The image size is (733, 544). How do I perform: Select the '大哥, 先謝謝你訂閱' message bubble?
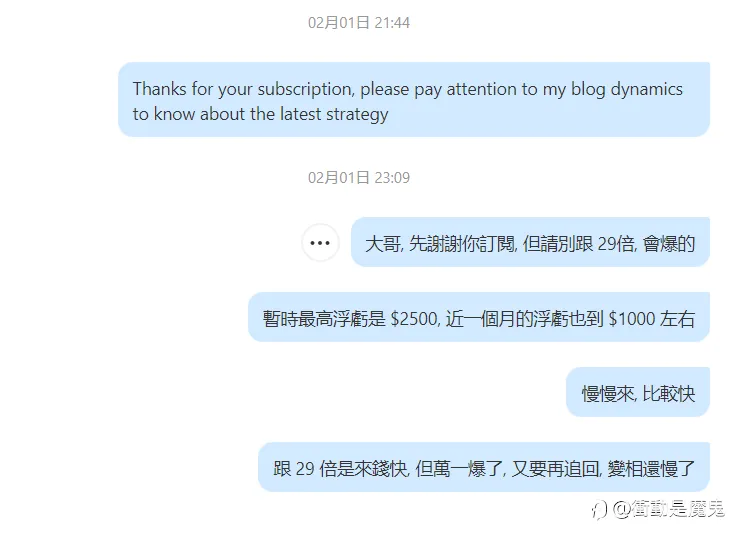[530, 242]
